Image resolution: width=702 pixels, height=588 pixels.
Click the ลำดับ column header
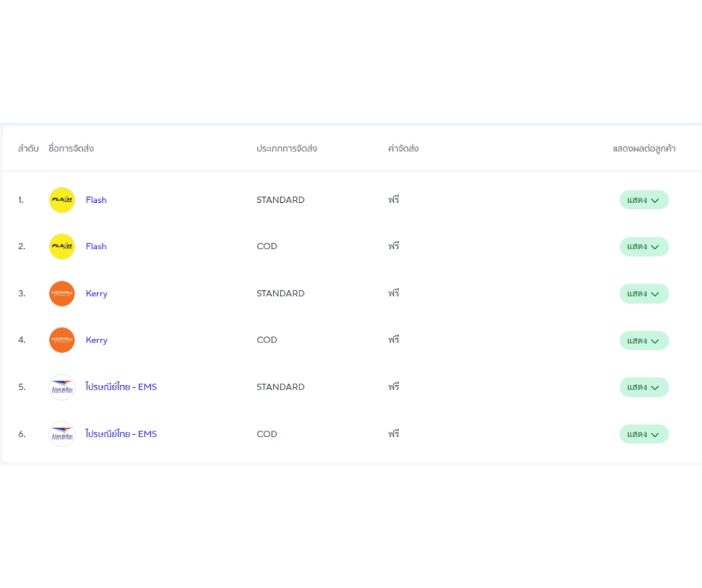(x=28, y=148)
